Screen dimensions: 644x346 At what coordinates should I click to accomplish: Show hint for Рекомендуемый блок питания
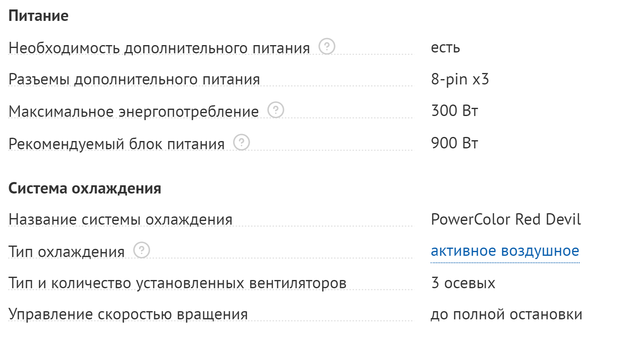point(242,142)
